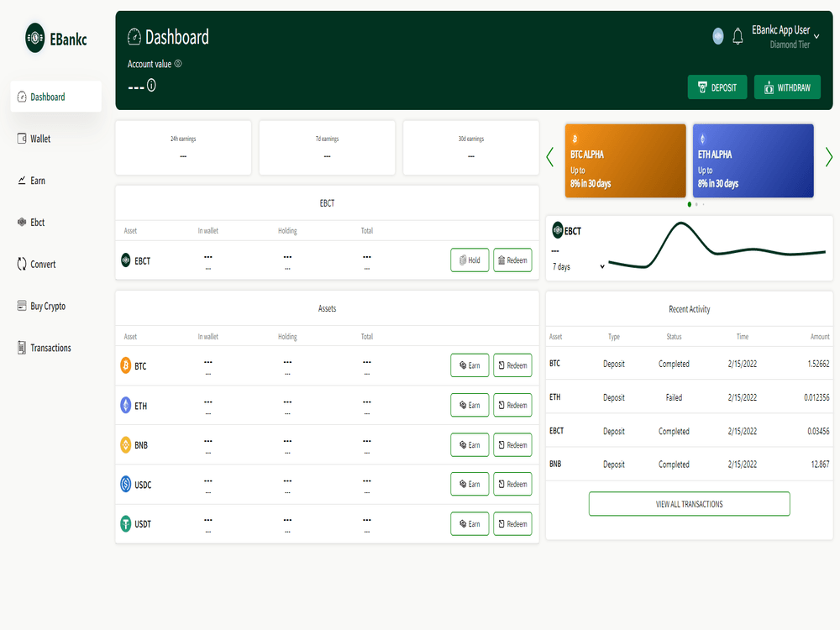The image size is (840, 630).
Task: Show next promo card with right arrow
Action: (x=828, y=157)
